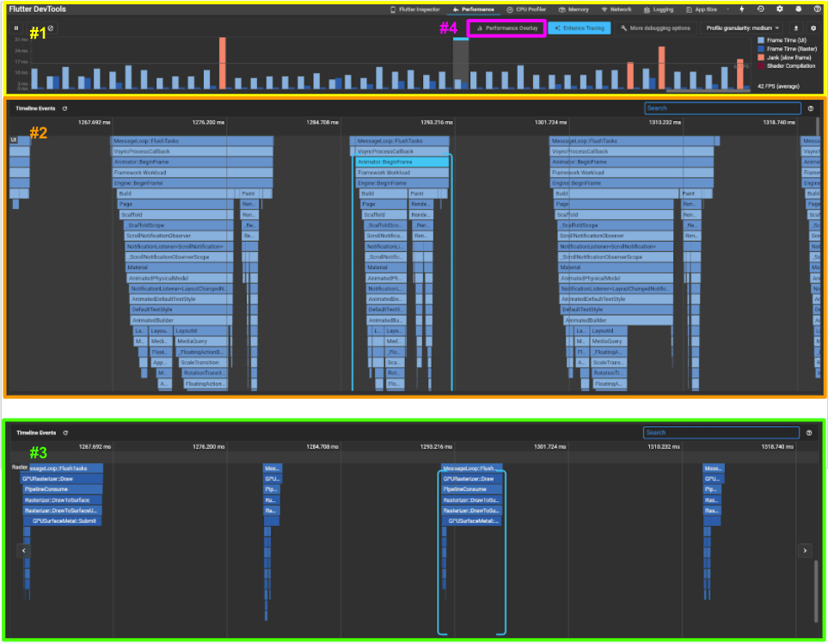Viewport: 828px width, 644px height.
Task: Pause the frame chart recording
Action: click(x=16, y=28)
